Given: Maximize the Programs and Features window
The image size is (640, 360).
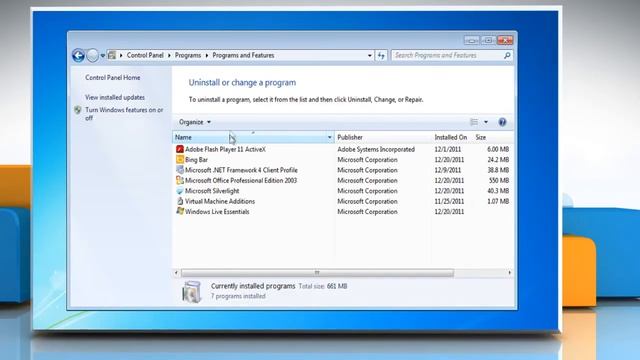Looking at the screenshot, I should coord(488,40).
